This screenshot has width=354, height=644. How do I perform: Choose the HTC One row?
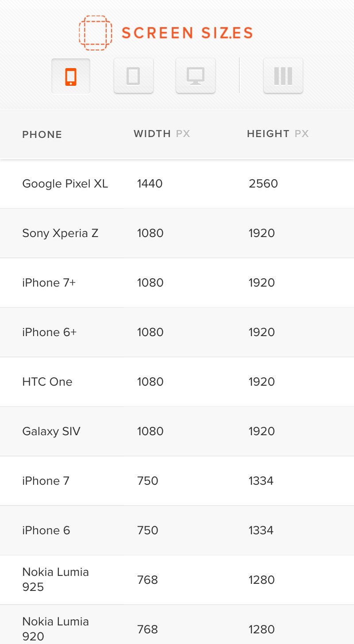[47, 382]
